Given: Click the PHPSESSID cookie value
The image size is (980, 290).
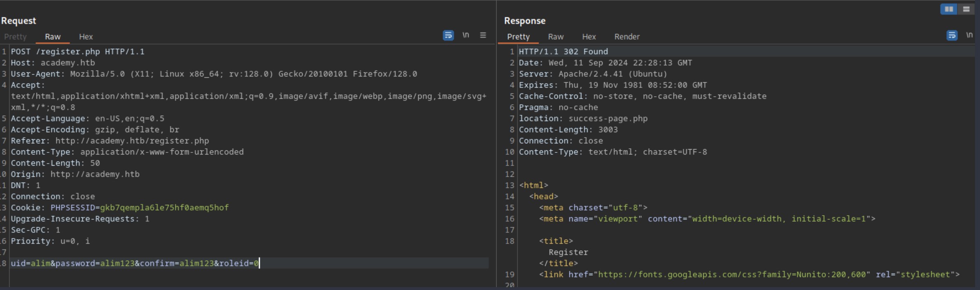Looking at the screenshot, I should [x=164, y=208].
